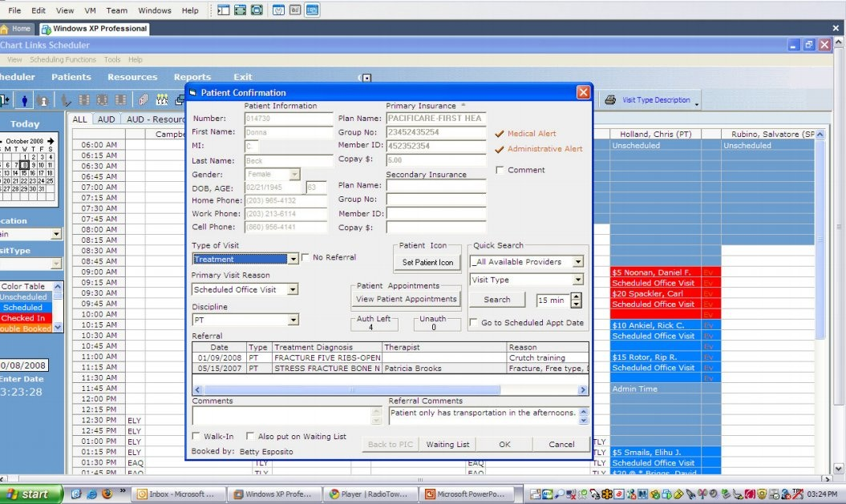Open the Discipline dropdown showing PT
Image resolution: width=846 pixels, height=504 pixels.
point(293,320)
